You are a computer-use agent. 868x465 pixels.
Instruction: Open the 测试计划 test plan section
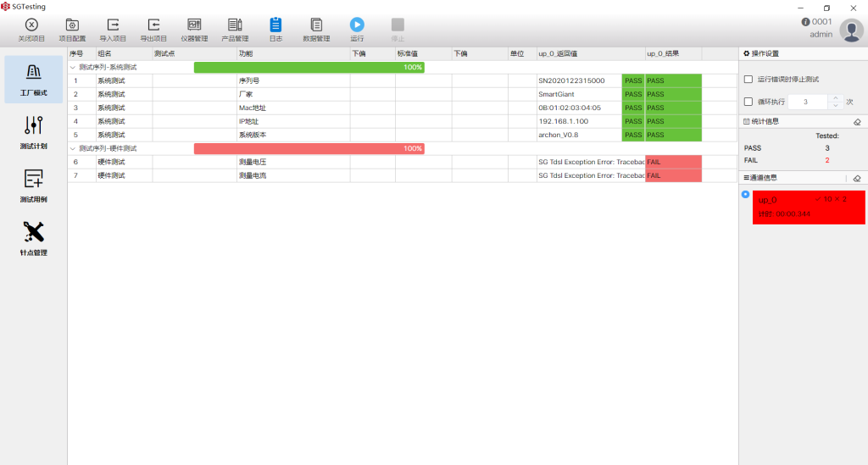click(34, 133)
